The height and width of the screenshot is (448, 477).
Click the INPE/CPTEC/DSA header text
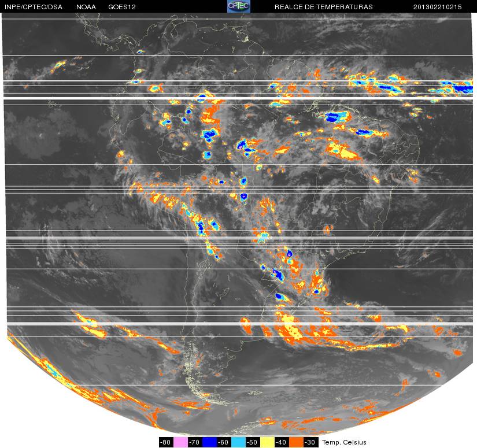point(34,7)
